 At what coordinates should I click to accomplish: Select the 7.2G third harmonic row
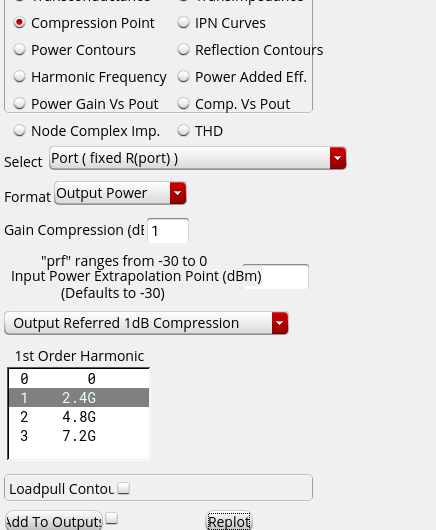(x=79, y=436)
